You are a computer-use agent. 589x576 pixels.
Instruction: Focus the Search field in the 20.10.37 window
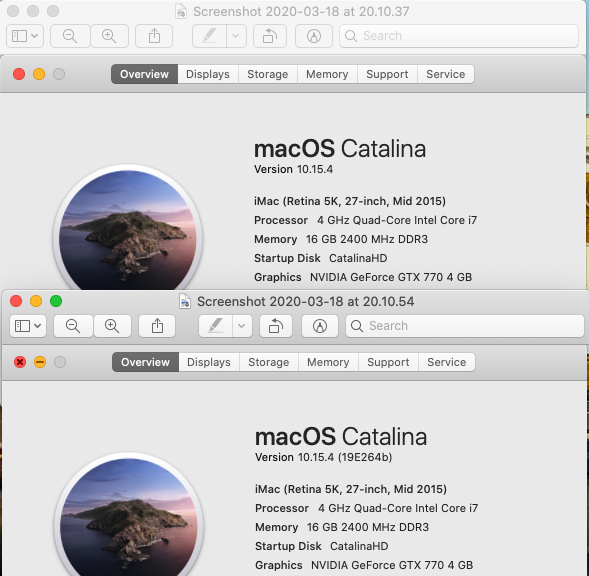(459, 36)
